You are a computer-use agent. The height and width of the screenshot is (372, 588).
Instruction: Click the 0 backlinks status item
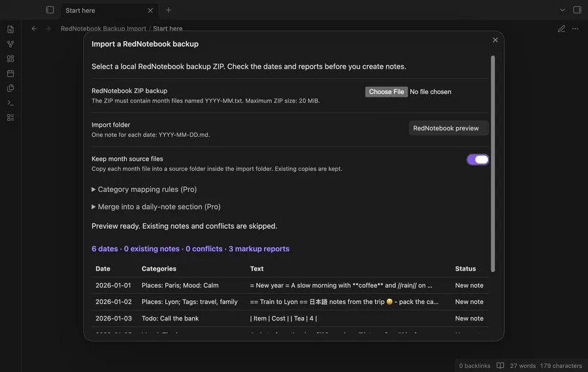click(475, 365)
